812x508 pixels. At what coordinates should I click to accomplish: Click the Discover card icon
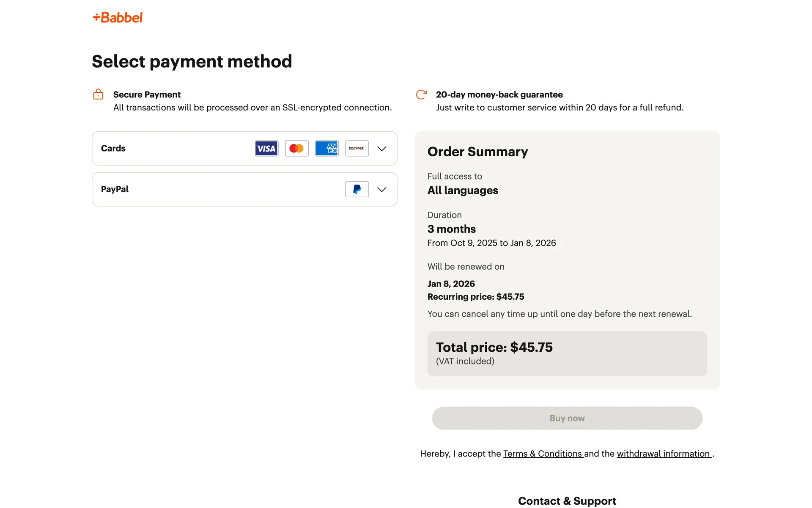(x=357, y=149)
